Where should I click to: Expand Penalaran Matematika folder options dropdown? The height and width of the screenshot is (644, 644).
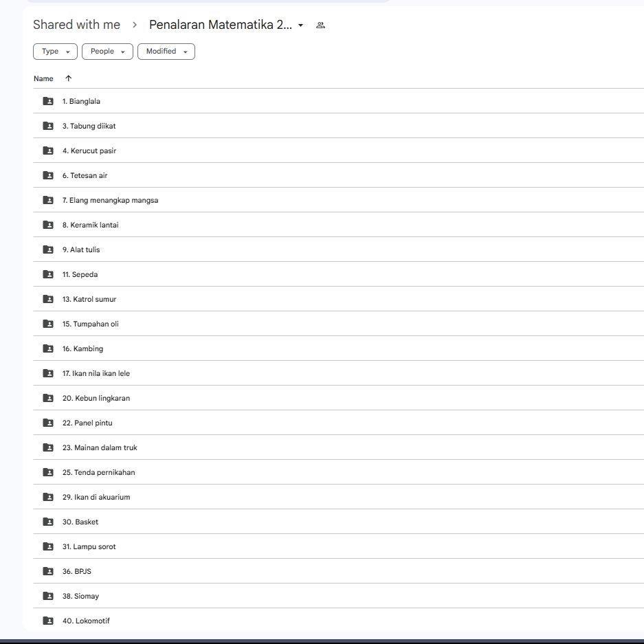pyautogui.click(x=300, y=25)
